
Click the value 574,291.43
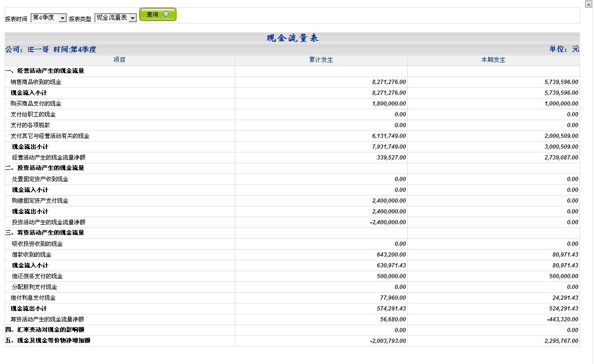pyautogui.click(x=391, y=309)
